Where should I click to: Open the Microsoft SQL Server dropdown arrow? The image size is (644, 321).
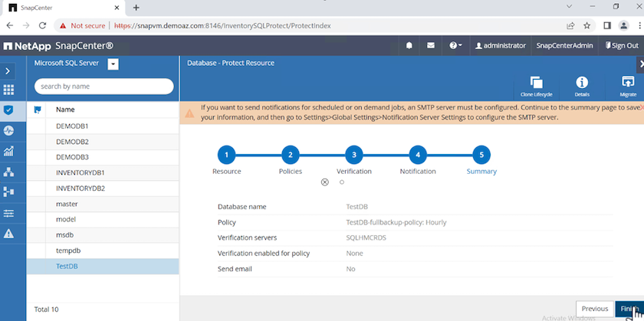[113, 64]
